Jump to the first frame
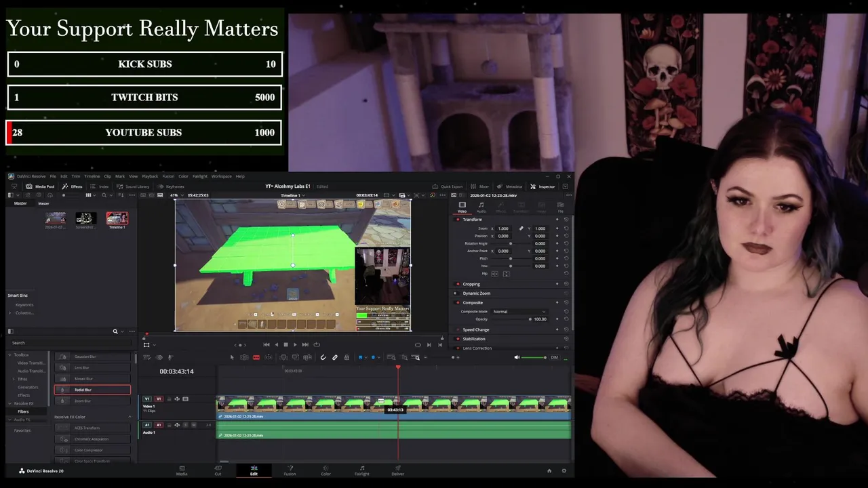 [266, 344]
